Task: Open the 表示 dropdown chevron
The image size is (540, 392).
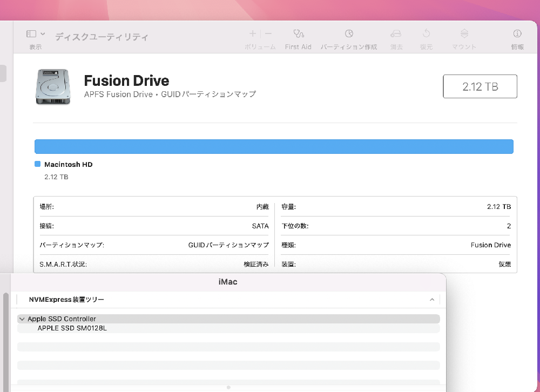Action: 43,34
